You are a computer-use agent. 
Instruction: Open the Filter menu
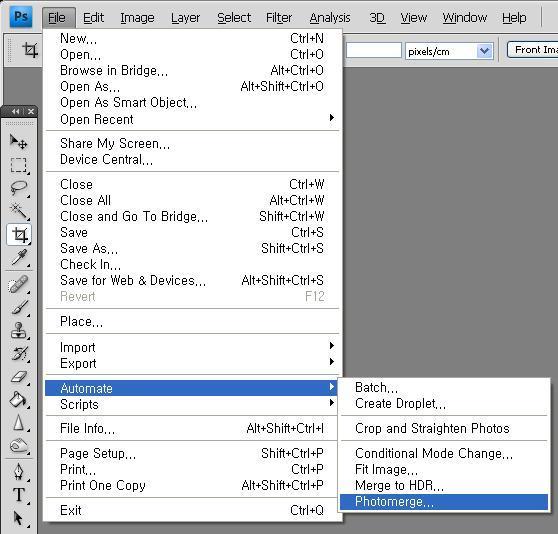point(279,17)
